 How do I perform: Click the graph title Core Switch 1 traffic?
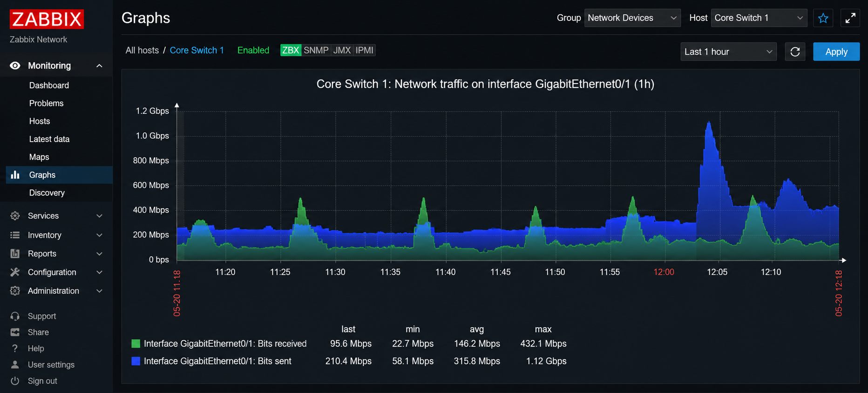(x=485, y=84)
